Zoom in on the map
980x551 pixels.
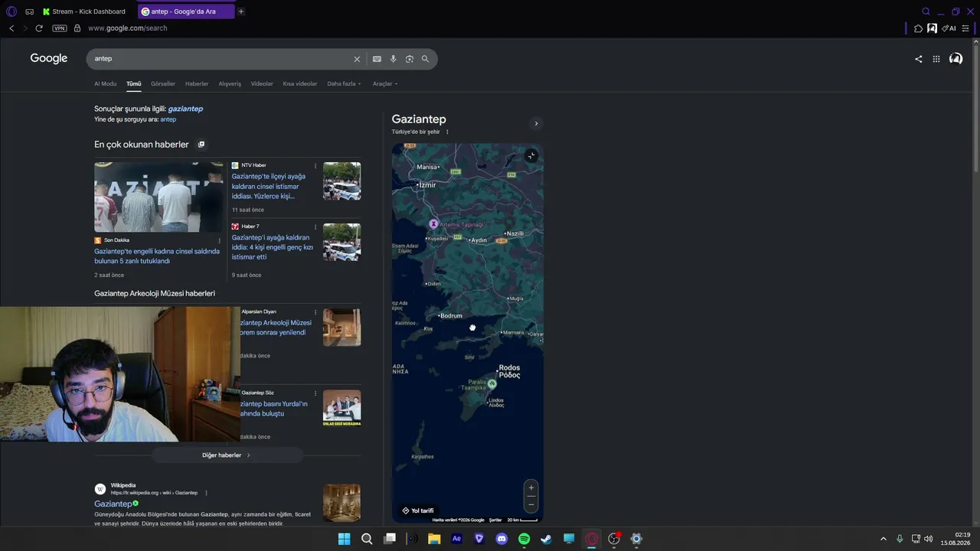coord(531,487)
